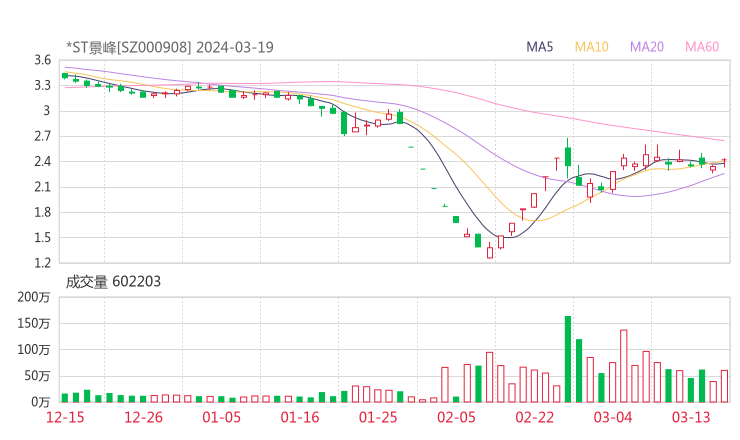Select the 200万 volume axis label
Image resolution: width=740 pixels, height=440 pixels.
pyautogui.click(x=34, y=297)
